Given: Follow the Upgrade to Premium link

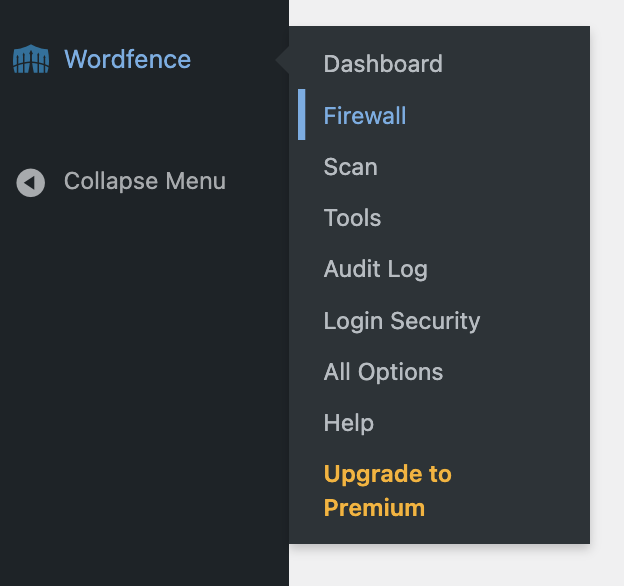Looking at the screenshot, I should point(387,490).
